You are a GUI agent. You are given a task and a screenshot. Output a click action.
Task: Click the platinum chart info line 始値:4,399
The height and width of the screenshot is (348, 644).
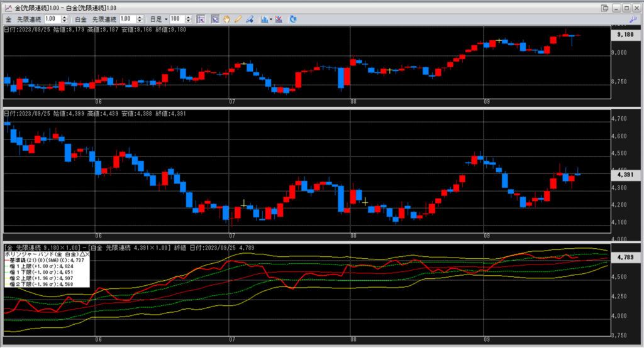tap(95, 114)
